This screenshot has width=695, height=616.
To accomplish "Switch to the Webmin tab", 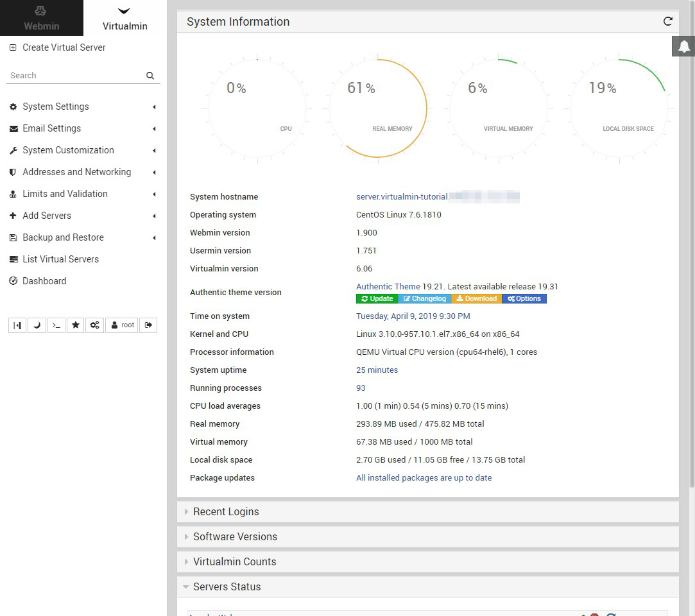I will [41, 18].
